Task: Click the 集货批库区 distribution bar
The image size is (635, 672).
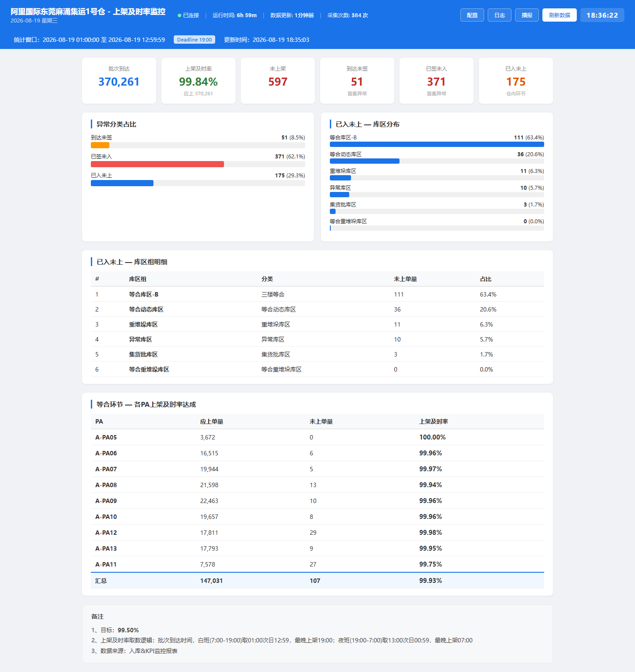Action: point(333,211)
